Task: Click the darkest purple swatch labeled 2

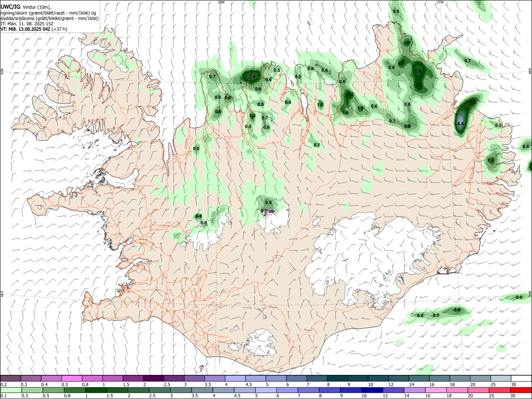Action: (153, 378)
